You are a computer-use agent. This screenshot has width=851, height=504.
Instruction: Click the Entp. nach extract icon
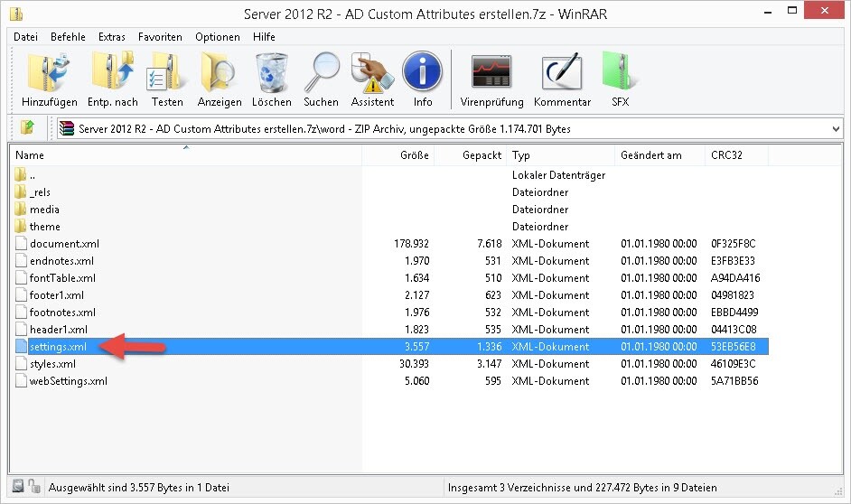[x=113, y=74]
